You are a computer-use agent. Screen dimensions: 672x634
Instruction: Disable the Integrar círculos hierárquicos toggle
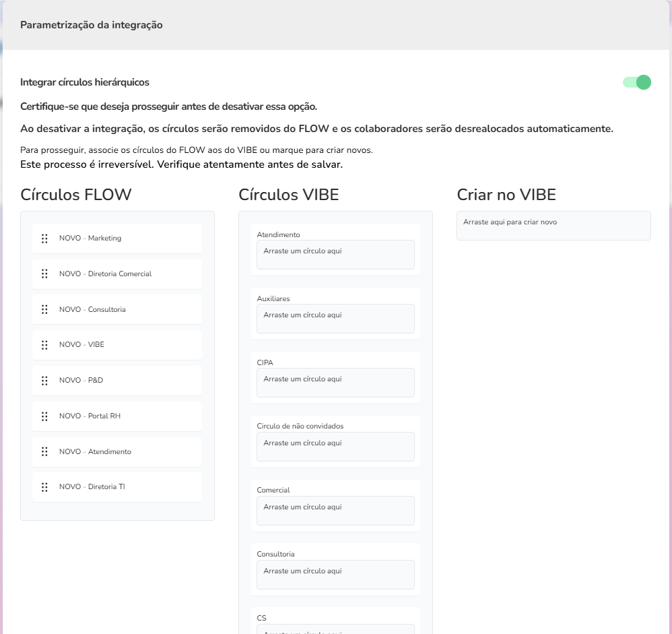point(637,82)
